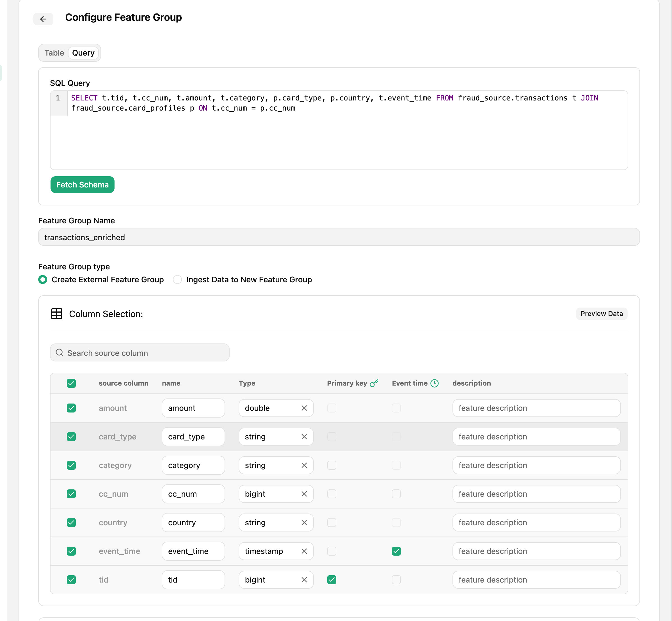Screen dimensions: 672x621
Task: Select Create External Feature Group option
Action: (43, 279)
